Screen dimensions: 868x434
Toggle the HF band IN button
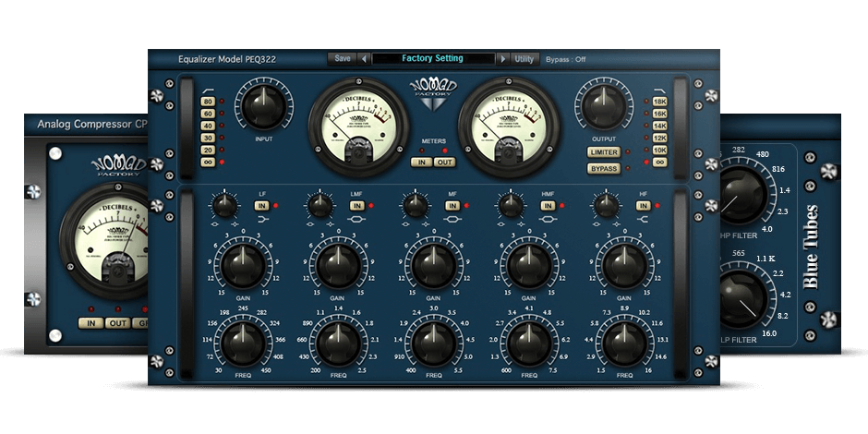pos(644,206)
